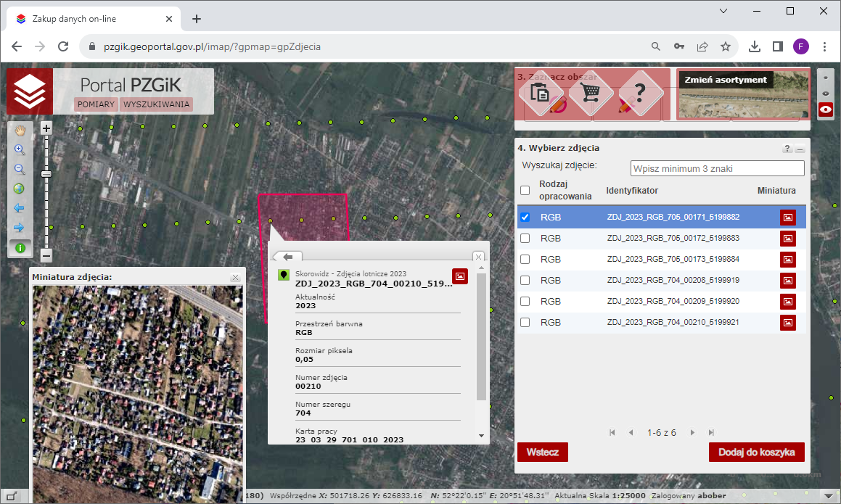This screenshot has height=504, width=841.
Task: Uncheck the ZDJ_2023_RGB_705_00171_5199882 row checkbox
Action: [525, 217]
